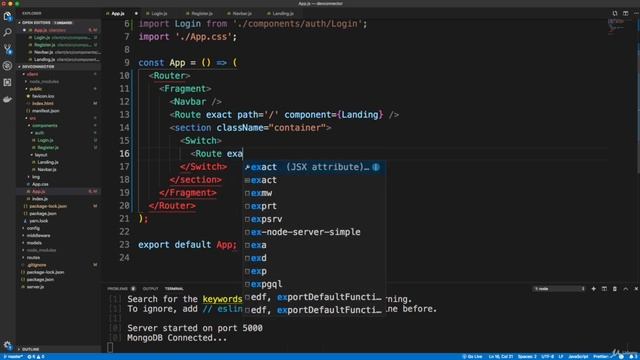This screenshot has width=640, height=360.
Task: Open the Debug view in activity bar
Action: point(7,66)
